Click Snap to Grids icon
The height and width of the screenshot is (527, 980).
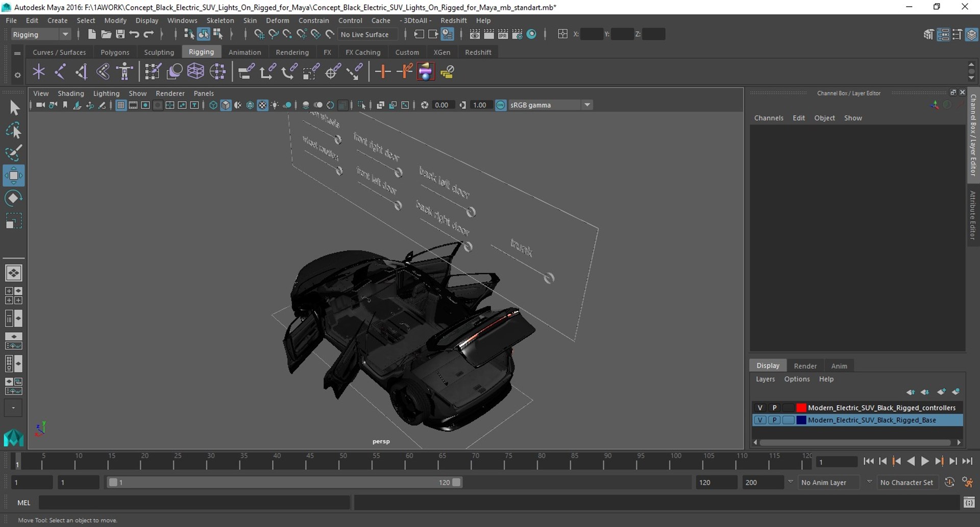pyautogui.click(x=259, y=34)
